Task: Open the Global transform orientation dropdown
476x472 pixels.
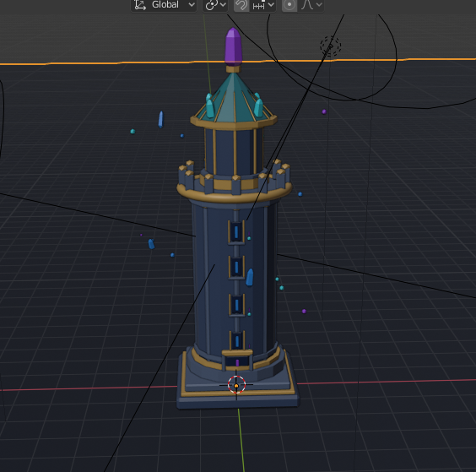Action: (164, 5)
